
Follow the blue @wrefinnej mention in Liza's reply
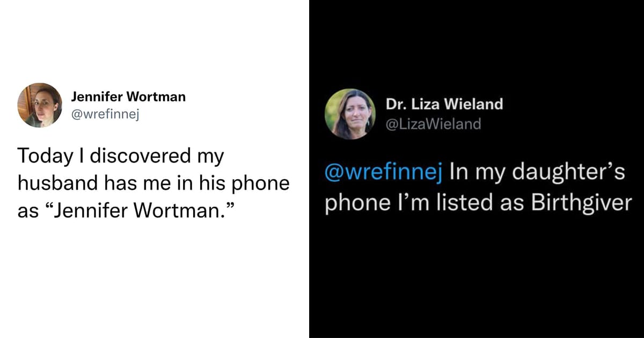point(384,174)
